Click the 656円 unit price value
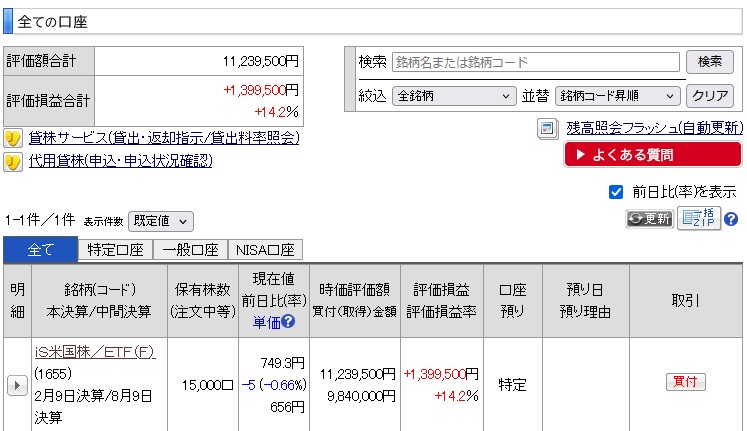Image resolution: width=747 pixels, height=431 pixels. (x=287, y=407)
